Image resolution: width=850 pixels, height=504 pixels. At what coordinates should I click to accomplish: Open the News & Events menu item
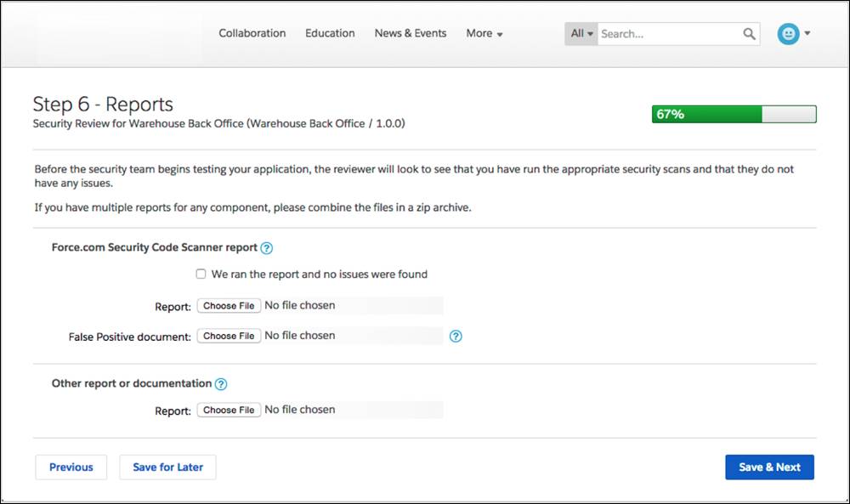tap(411, 33)
